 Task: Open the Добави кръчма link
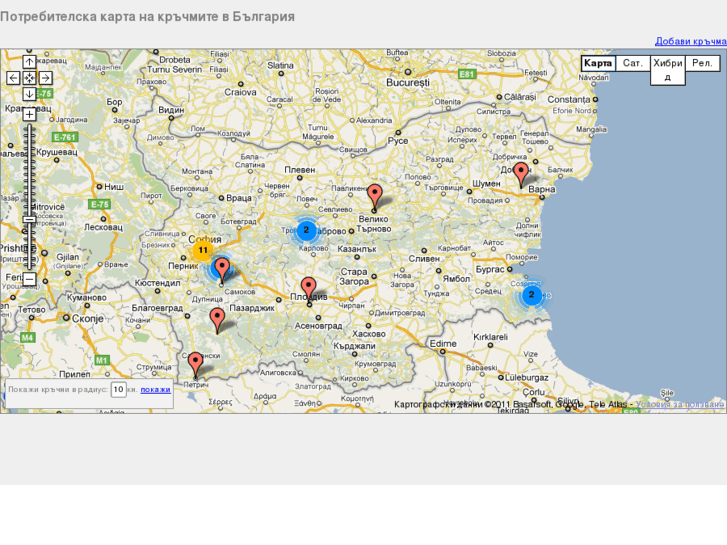pos(690,41)
